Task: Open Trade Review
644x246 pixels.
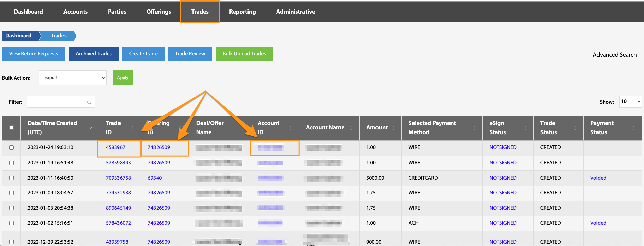Action: (190, 54)
